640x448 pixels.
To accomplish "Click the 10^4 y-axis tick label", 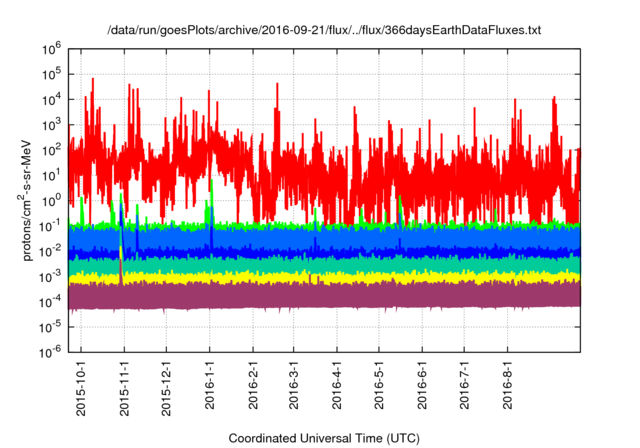I will coord(51,100).
